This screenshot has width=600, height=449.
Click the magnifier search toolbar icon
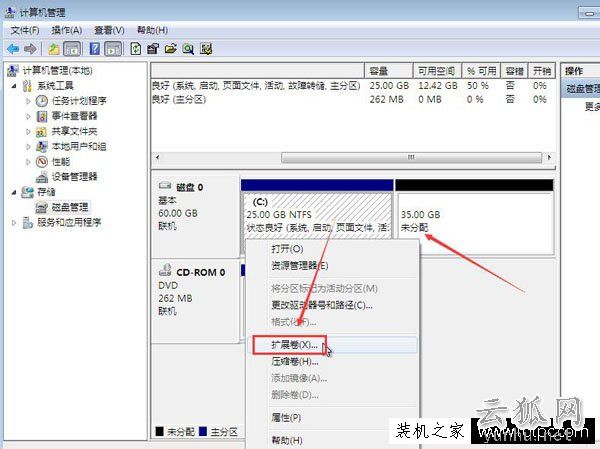pos(188,49)
